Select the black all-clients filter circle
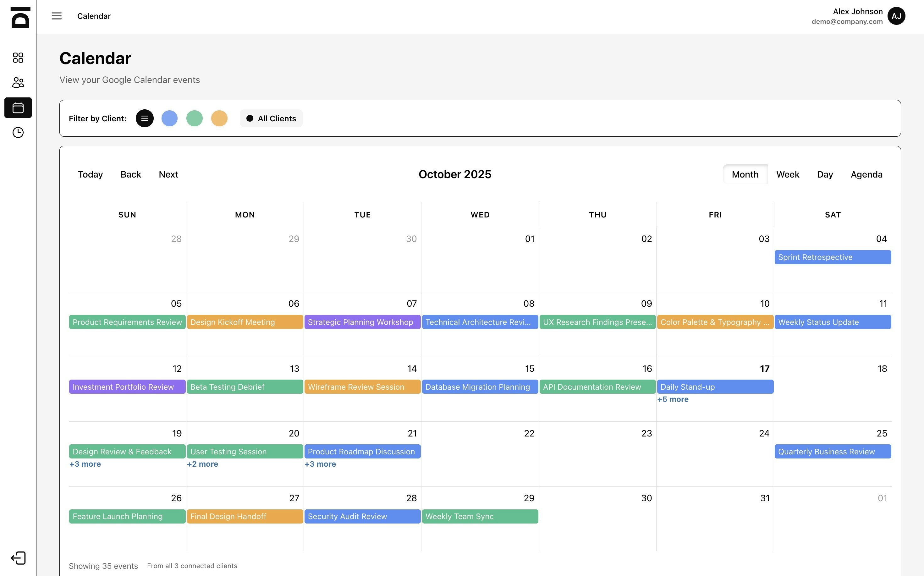This screenshot has height=576, width=924. click(144, 118)
